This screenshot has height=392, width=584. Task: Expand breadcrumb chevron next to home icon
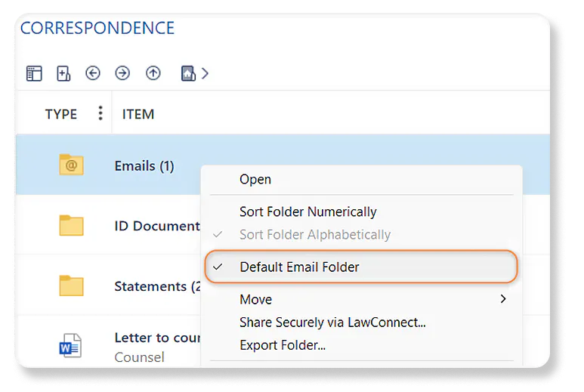[x=205, y=73]
